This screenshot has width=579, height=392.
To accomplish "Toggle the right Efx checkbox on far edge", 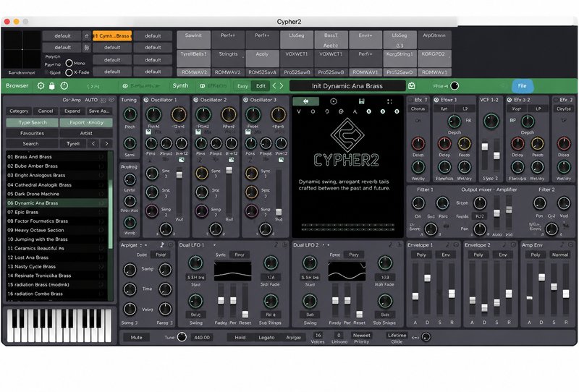I will 556,100.
